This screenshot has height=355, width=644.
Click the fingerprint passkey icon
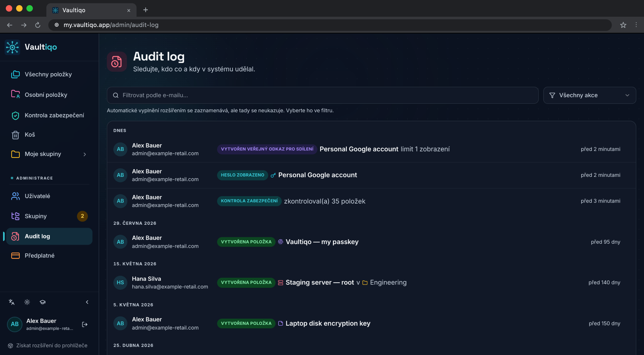[280, 242]
